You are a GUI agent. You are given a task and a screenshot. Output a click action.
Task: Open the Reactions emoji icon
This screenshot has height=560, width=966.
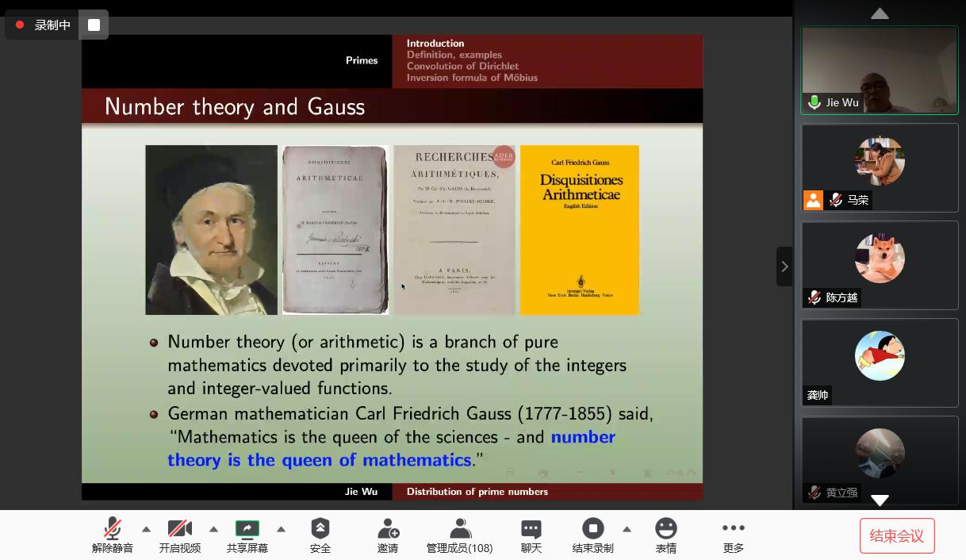[x=665, y=529]
